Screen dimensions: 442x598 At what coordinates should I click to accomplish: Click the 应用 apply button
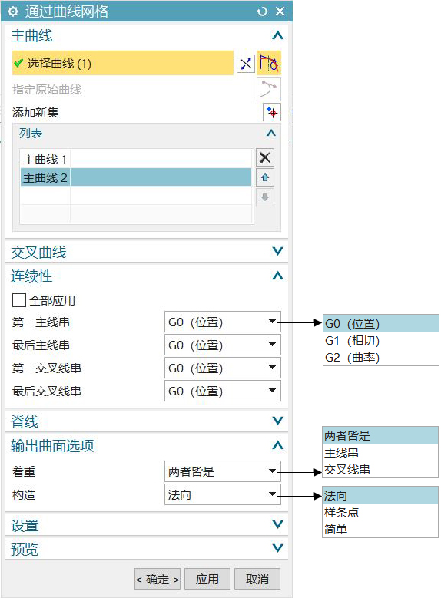(x=207, y=579)
